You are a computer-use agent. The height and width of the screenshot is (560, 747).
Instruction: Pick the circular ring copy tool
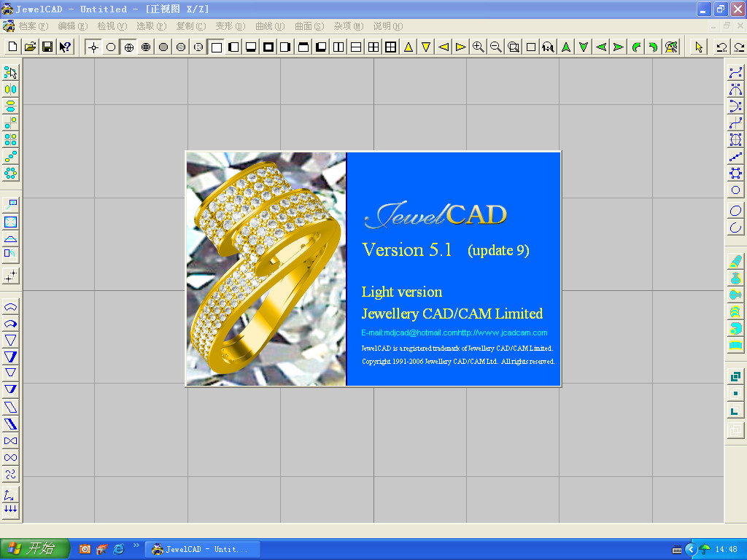point(10,173)
